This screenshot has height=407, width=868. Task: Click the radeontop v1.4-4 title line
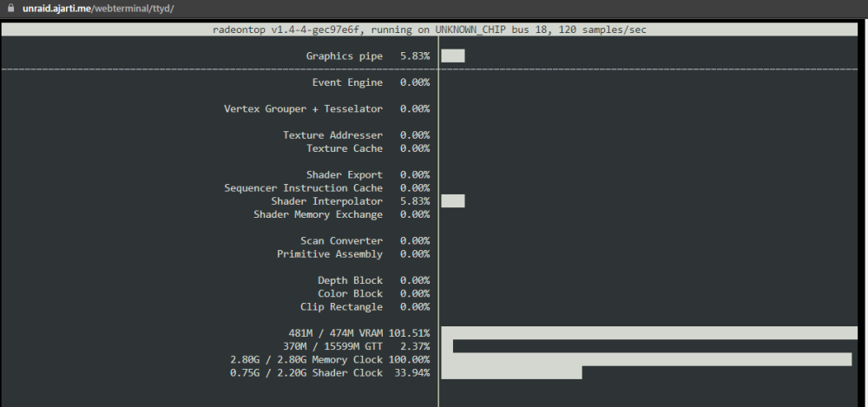(x=429, y=30)
